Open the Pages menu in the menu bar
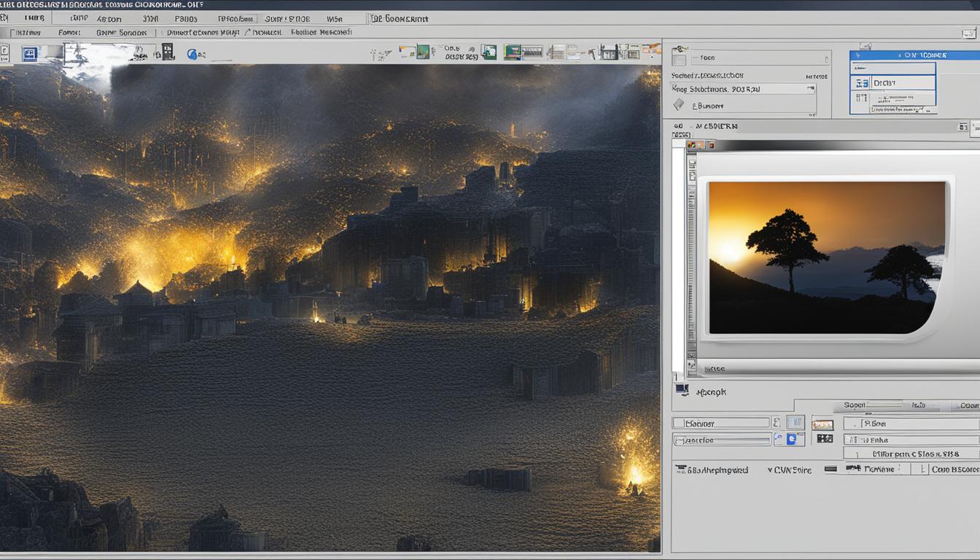 click(x=186, y=18)
